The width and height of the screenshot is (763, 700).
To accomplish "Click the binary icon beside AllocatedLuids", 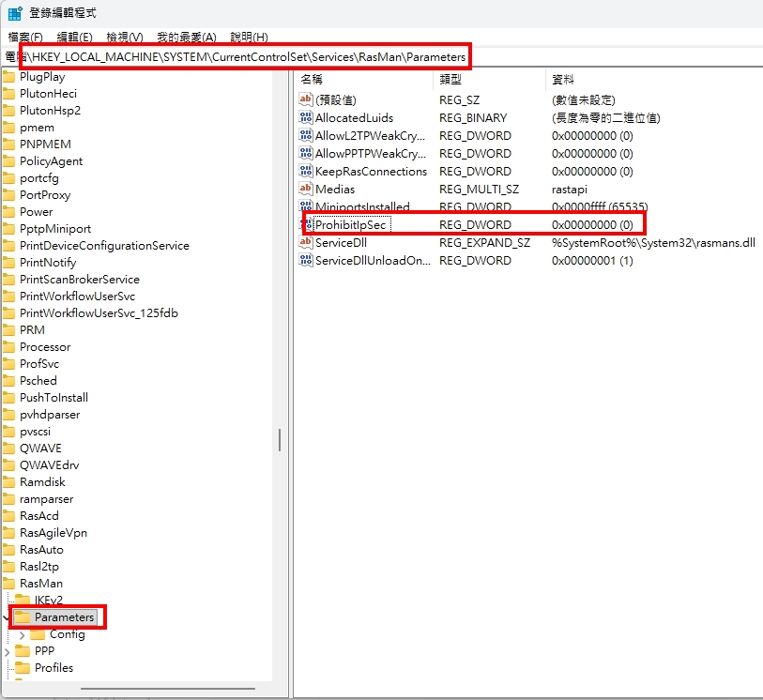I will click(305, 118).
